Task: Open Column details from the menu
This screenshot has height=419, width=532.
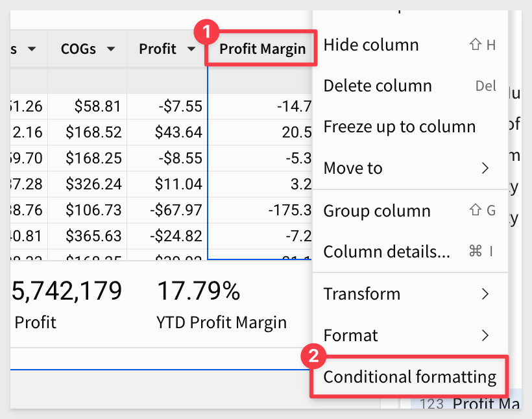Action: coord(410,252)
